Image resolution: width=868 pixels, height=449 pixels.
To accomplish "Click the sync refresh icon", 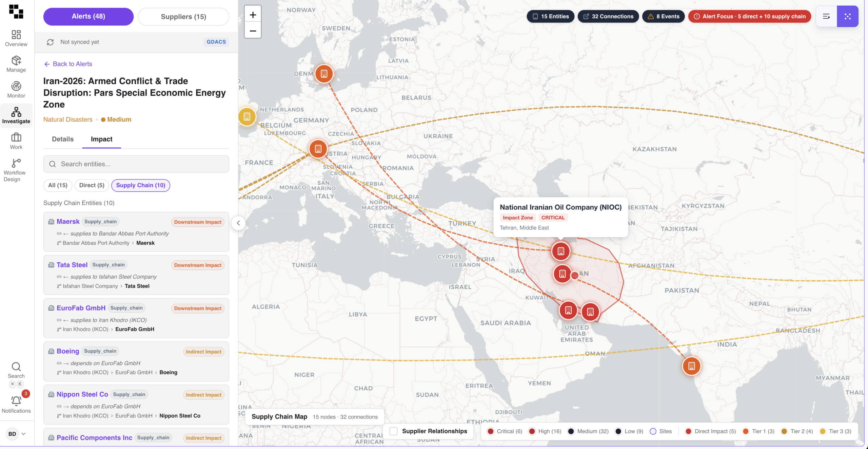I will tap(50, 42).
